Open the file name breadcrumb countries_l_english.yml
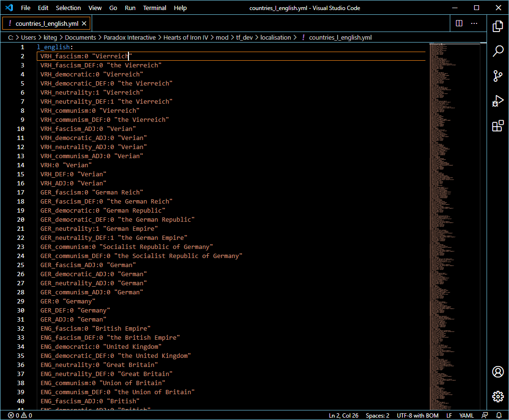 (x=340, y=37)
